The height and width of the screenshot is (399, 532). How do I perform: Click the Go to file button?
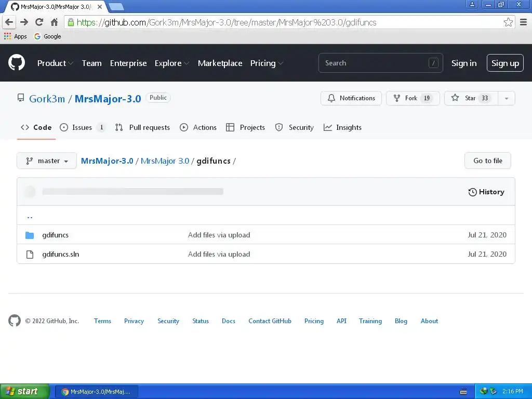487,161
